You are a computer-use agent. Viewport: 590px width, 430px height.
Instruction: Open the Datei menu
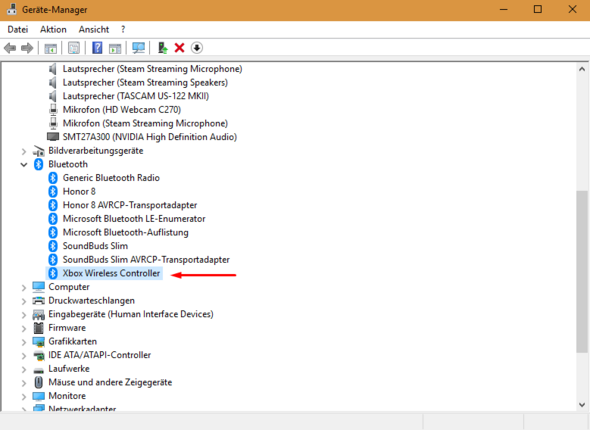(x=18, y=29)
